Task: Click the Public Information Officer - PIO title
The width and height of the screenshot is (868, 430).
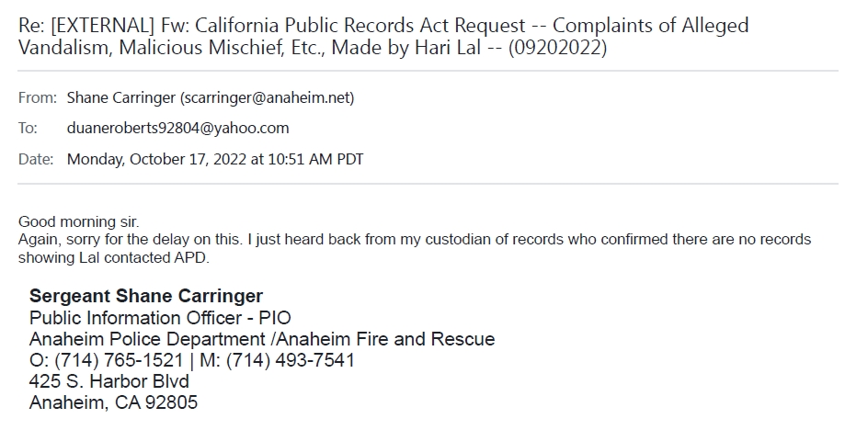Action: [160, 318]
